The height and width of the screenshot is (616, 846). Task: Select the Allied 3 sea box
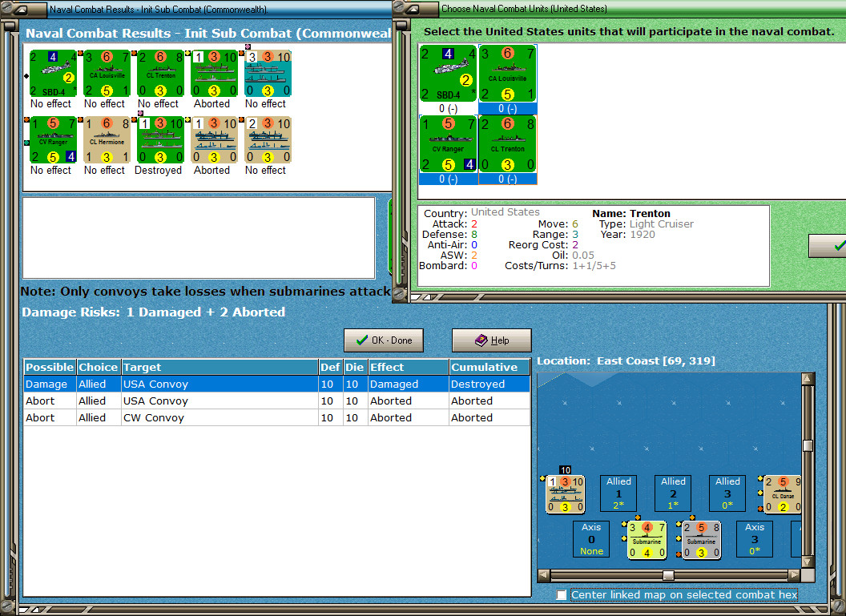[x=727, y=493]
